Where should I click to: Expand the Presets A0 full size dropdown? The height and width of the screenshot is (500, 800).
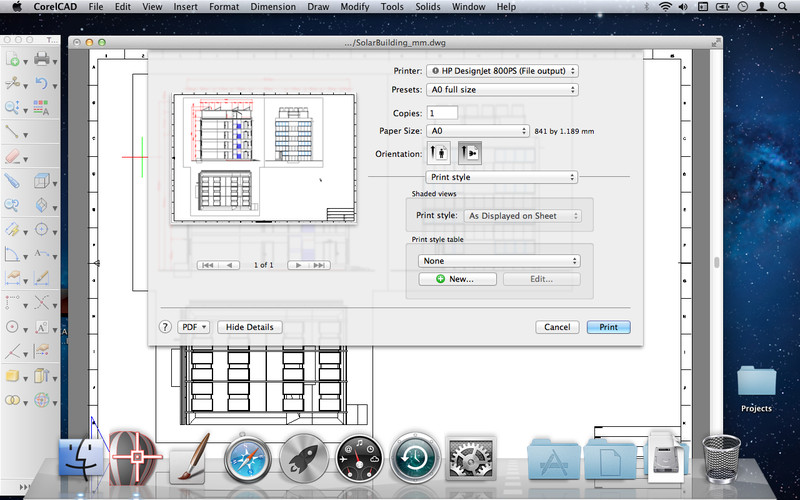click(x=501, y=90)
